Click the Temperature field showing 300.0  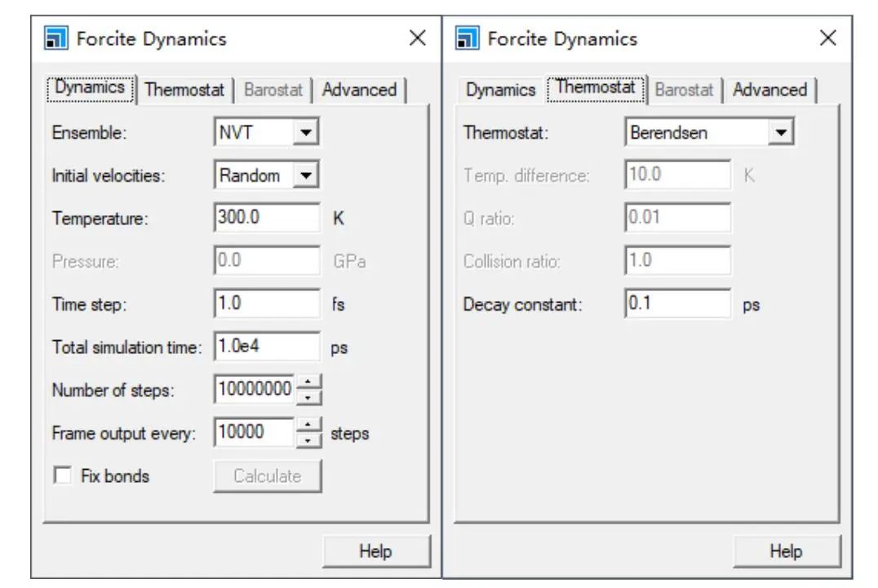pos(267,217)
